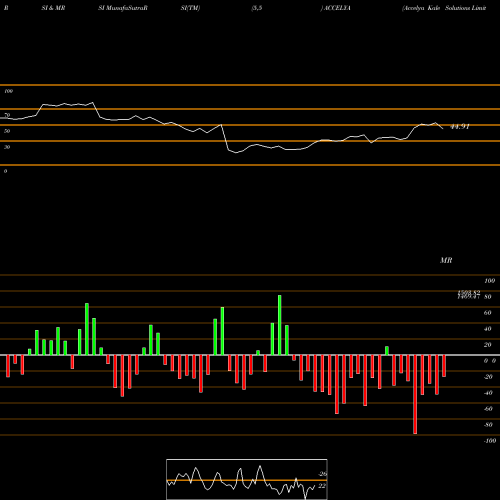Click the 'SI & MR' header label
Image resolution: width=500 pixels, height=500 pixels.
(x=53, y=8)
